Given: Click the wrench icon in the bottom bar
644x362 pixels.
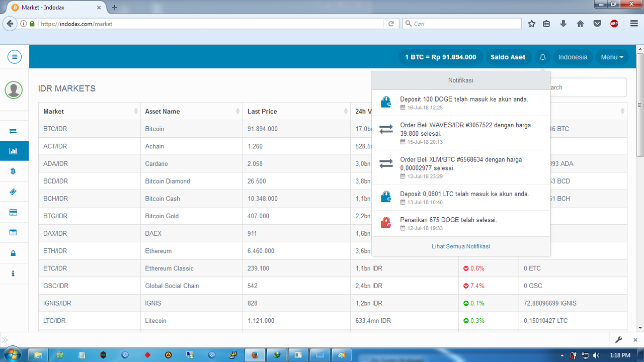Looking at the screenshot, I should coord(619,340).
